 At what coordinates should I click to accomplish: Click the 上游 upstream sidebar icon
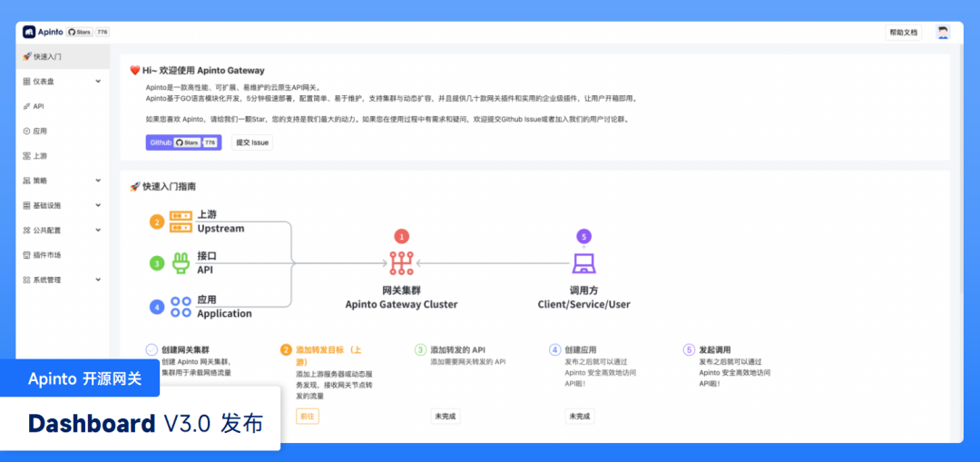click(26, 156)
